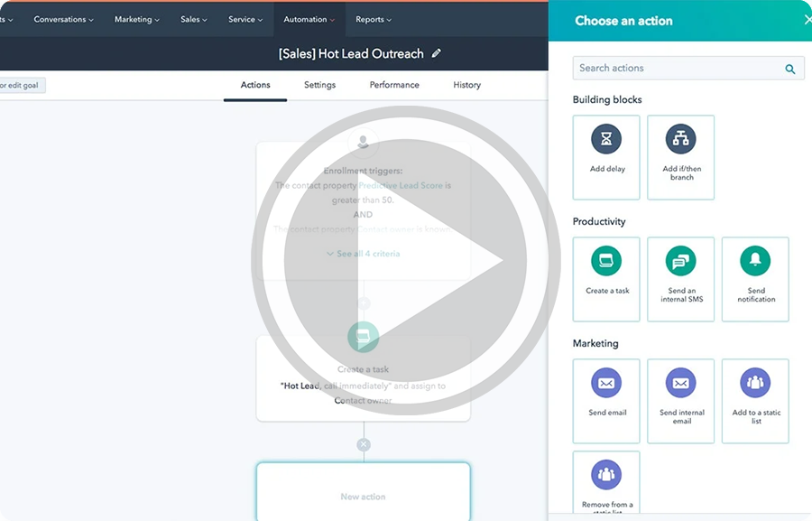Focus the Search actions field
The height and width of the screenshot is (521, 812).
[x=688, y=68]
